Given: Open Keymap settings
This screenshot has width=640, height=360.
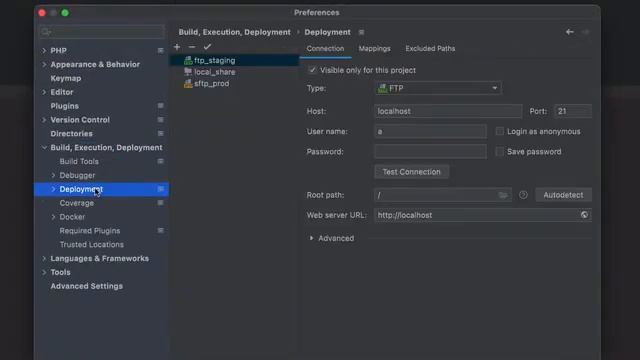Looking at the screenshot, I should point(66,78).
